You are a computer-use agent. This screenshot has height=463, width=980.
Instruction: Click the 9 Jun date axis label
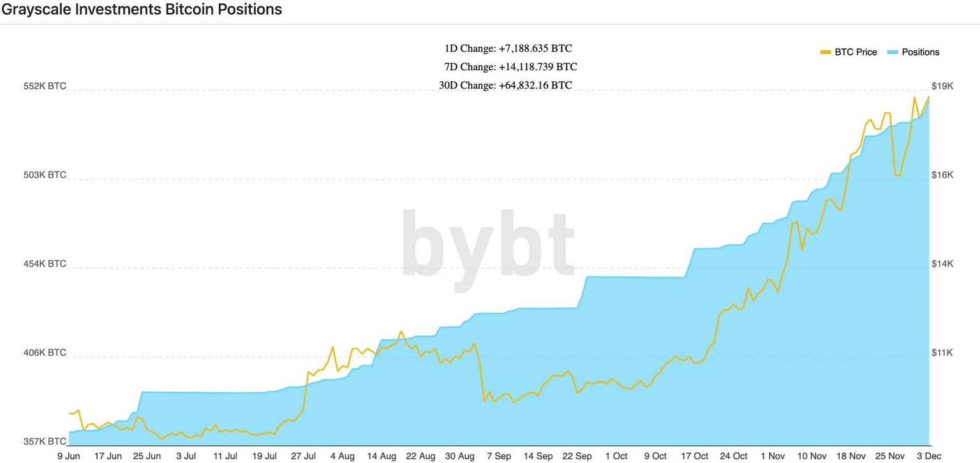pos(68,456)
